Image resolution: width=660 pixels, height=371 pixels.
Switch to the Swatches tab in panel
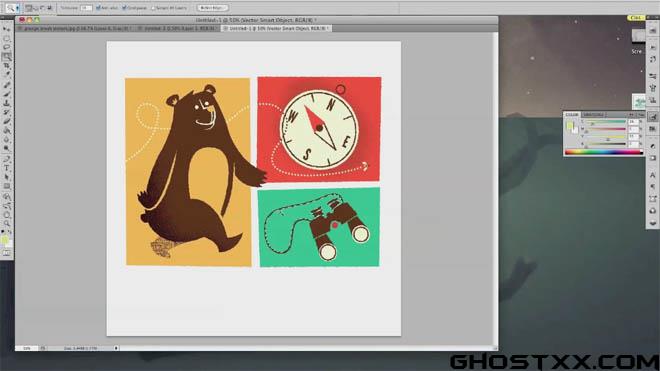593,115
